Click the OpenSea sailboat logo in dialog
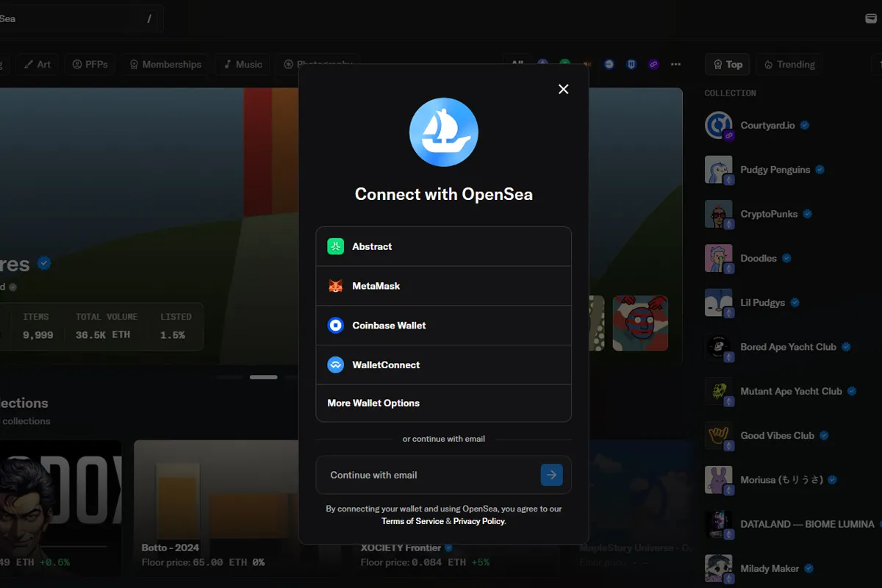 pyautogui.click(x=444, y=132)
